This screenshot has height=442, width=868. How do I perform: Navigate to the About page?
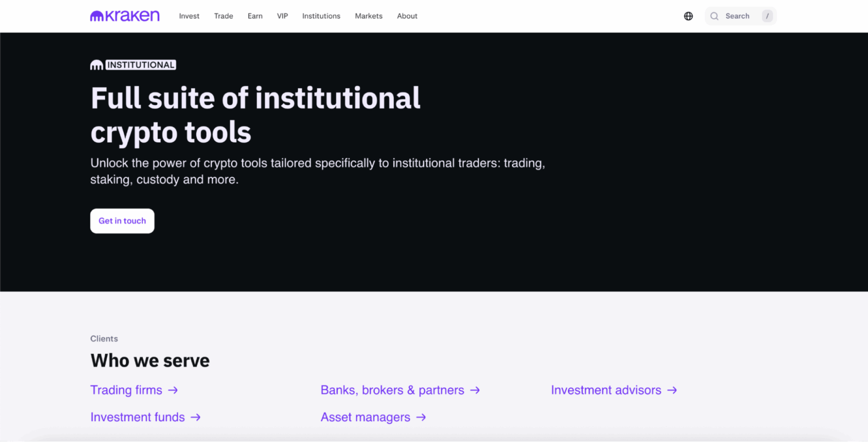click(407, 16)
